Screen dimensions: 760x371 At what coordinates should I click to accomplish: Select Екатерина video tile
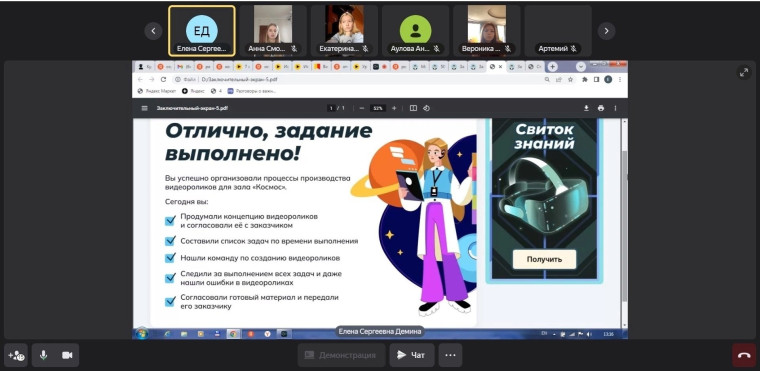pyautogui.click(x=344, y=31)
